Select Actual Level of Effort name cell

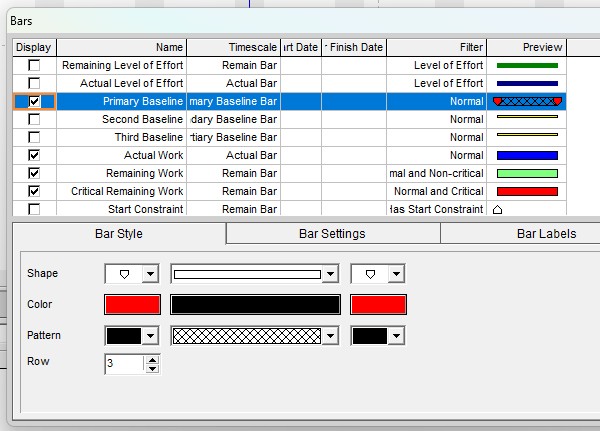click(x=121, y=83)
